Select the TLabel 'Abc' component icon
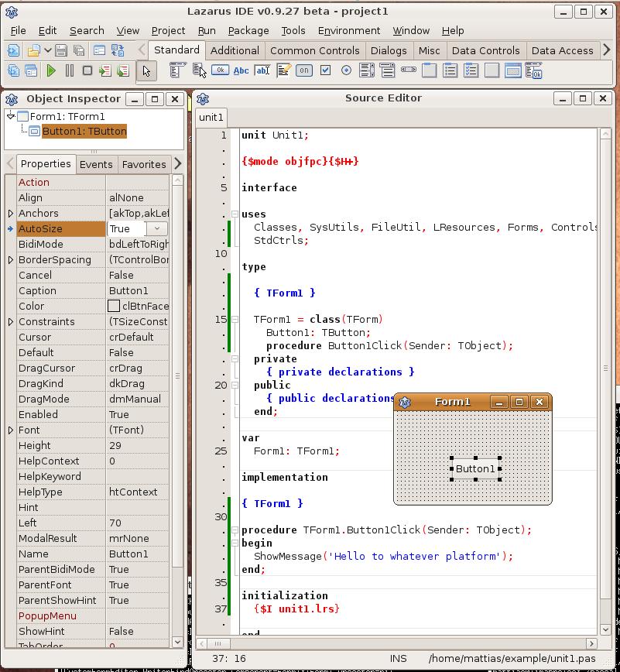620x672 pixels. point(241,70)
